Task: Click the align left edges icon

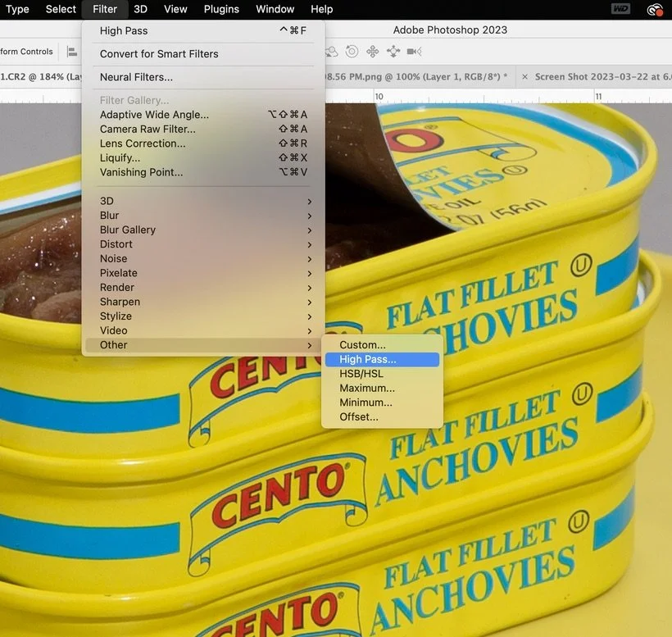Action: click(x=72, y=52)
